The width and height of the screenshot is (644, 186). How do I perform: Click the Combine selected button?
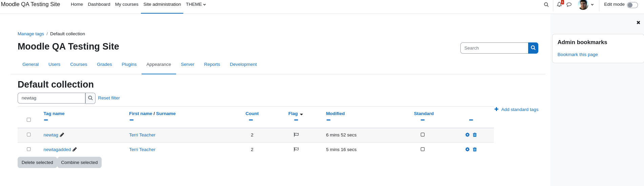pyautogui.click(x=79, y=163)
